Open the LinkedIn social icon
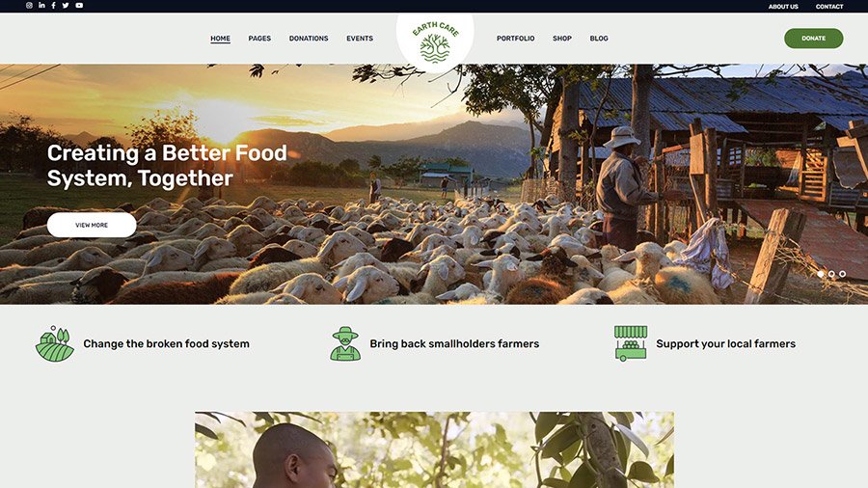The height and width of the screenshot is (488, 868). pyautogui.click(x=41, y=5)
